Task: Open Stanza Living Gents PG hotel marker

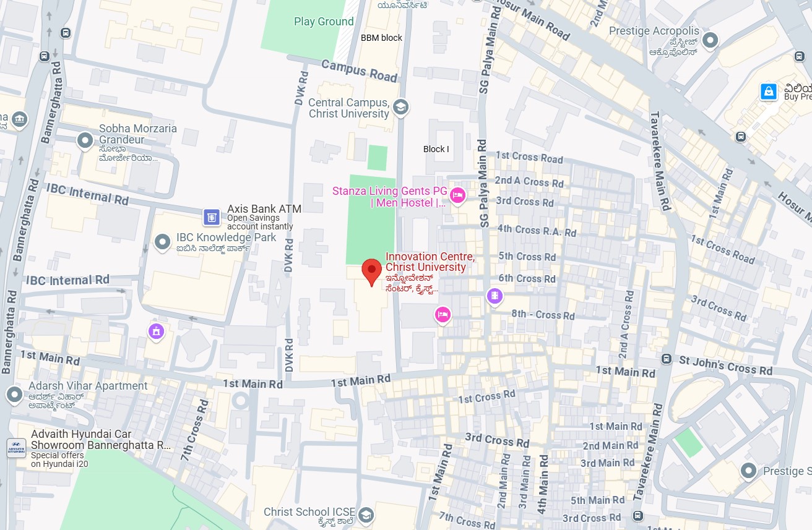Action: pos(457,196)
